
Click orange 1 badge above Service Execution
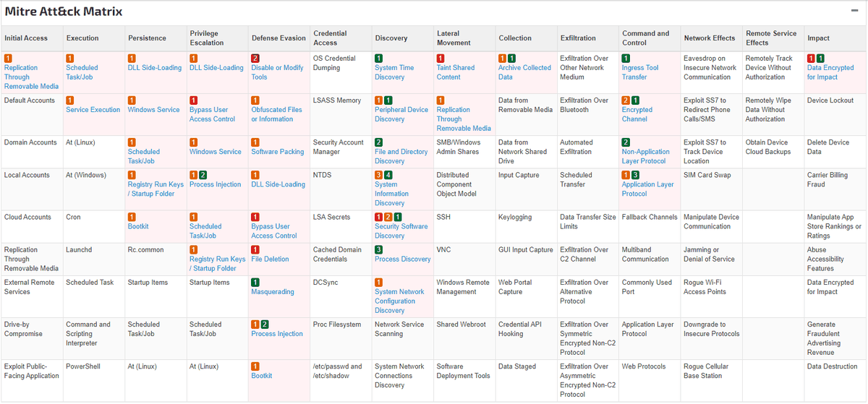coord(69,100)
